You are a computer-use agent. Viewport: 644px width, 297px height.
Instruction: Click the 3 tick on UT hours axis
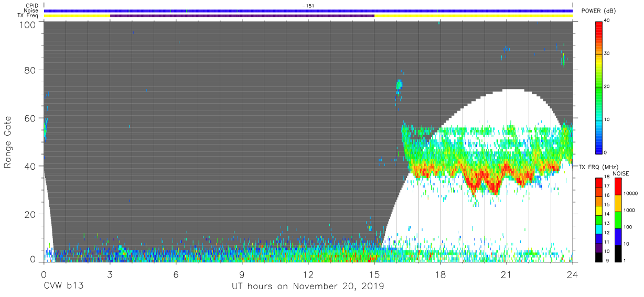click(110, 274)
